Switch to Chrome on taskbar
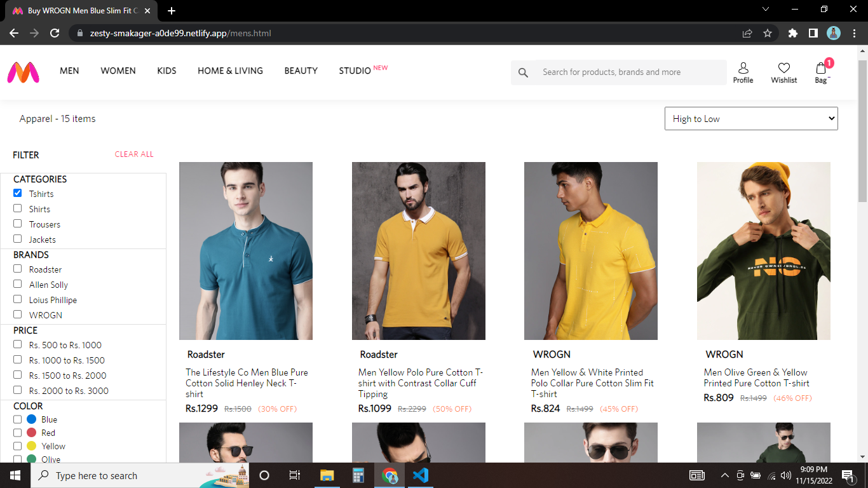Image resolution: width=868 pixels, height=488 pixels. click(390, 475)
